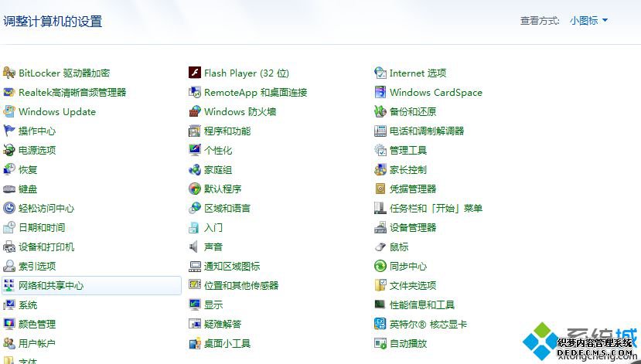Click the 区域和语言 globe icon
The image size is (641, 364).
195,208
